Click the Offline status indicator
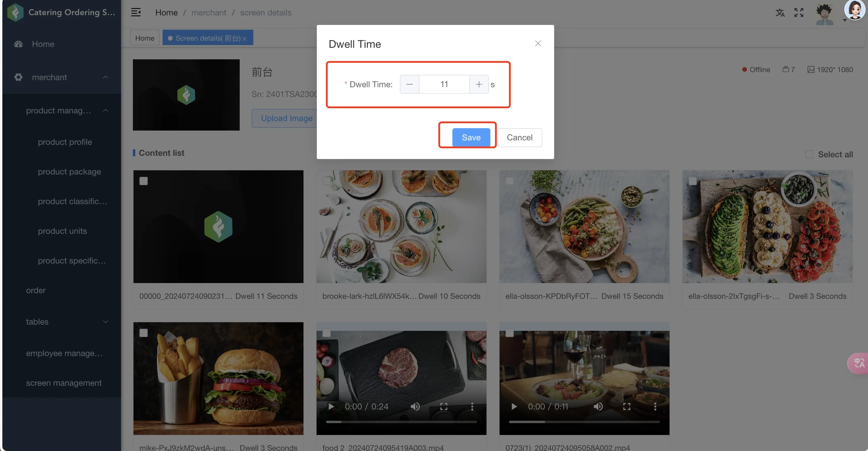The height and width of the screenshot is (451, 868). [756, 69]
